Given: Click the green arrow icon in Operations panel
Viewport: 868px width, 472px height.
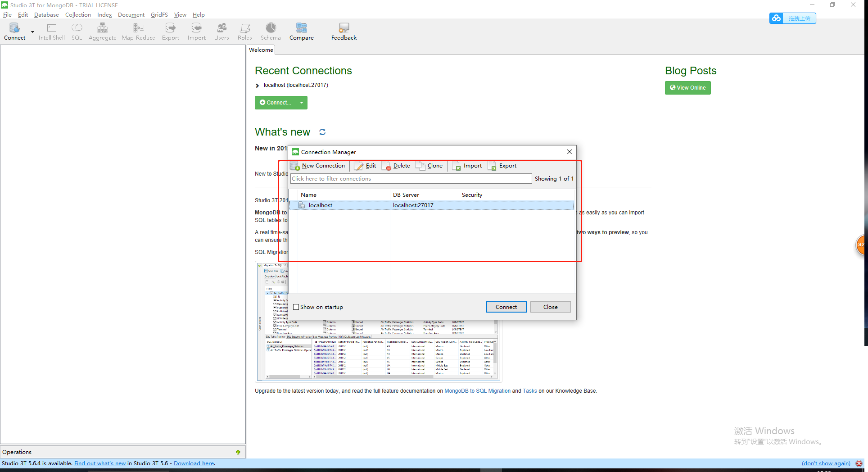Looking at the screenshot, I should coord(238,452).
